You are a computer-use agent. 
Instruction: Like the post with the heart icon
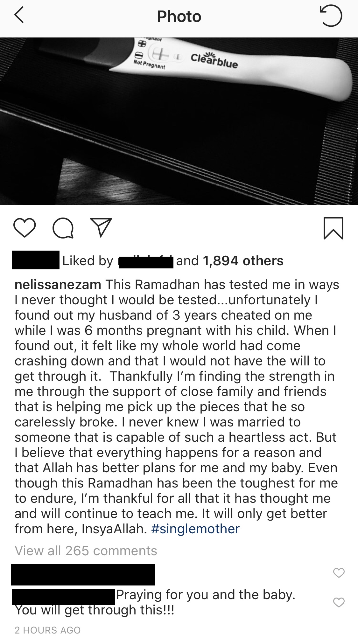[x=25, y=227]
